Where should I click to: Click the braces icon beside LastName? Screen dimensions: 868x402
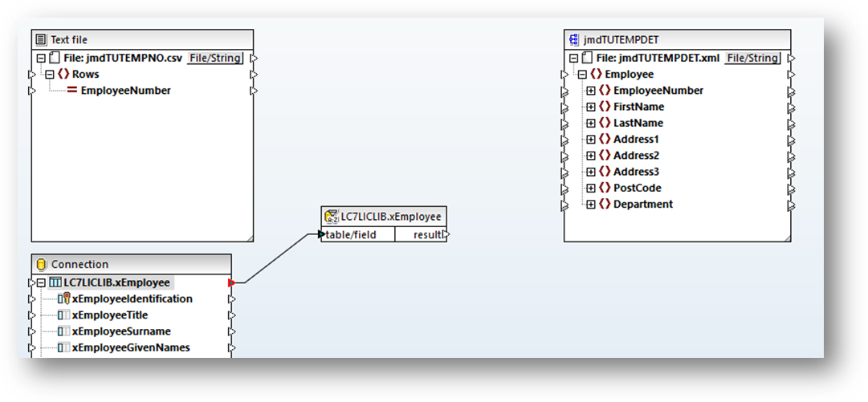point(605,123)
